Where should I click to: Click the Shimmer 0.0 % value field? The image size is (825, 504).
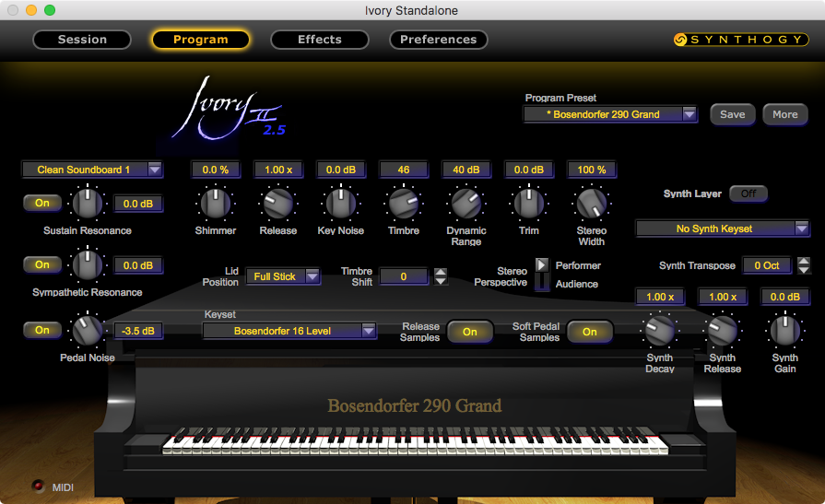pos(215,170)
